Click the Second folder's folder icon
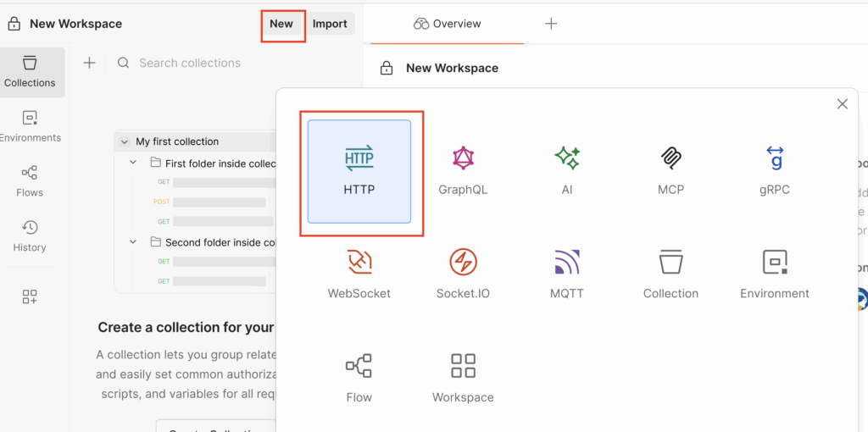This screenshot has height=432, width=868. click(155, 241)
